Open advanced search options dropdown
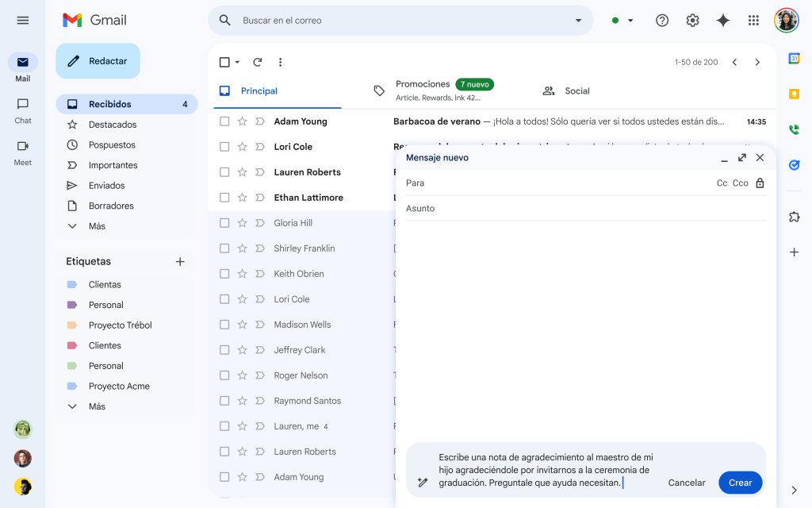Screen dimensions: 812x508 coord(578,20)
